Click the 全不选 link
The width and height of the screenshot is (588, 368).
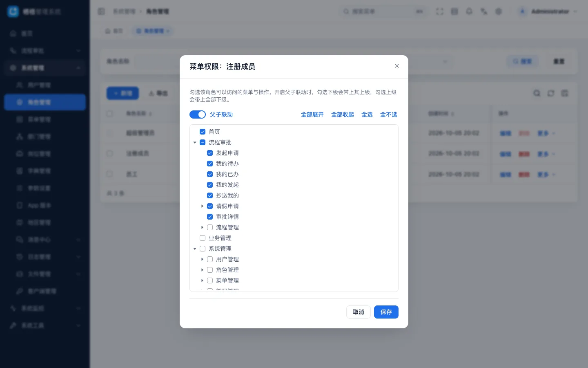pyautogui.click(x=389, y=114)
